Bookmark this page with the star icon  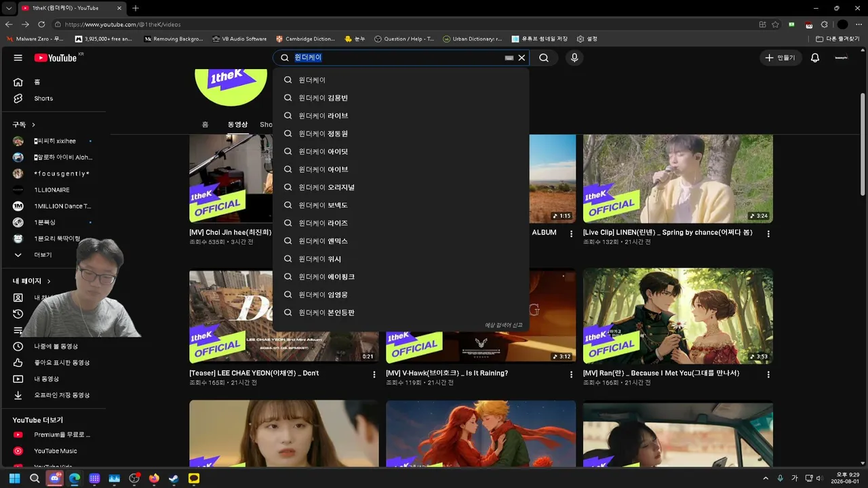pyautogui.click(x=775, y=24)
